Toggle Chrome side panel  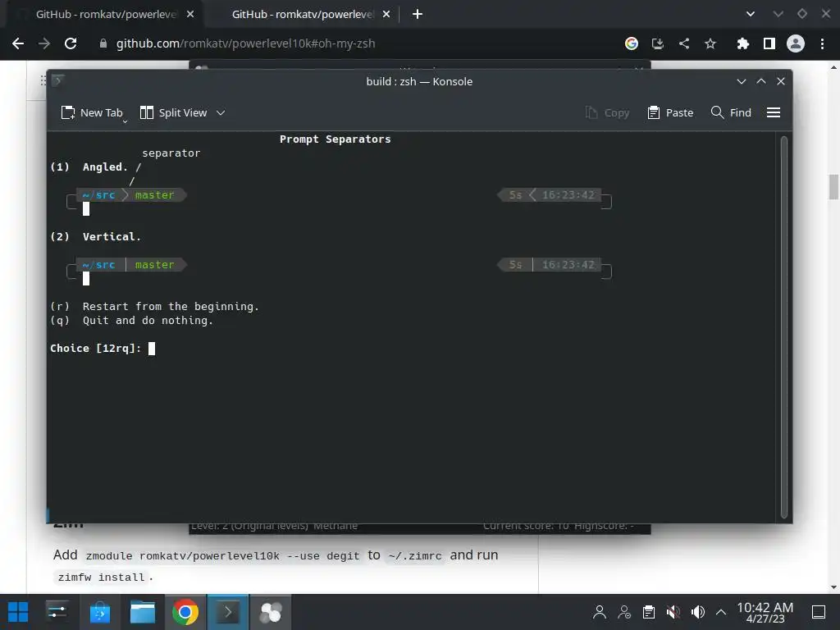(769, 43)
